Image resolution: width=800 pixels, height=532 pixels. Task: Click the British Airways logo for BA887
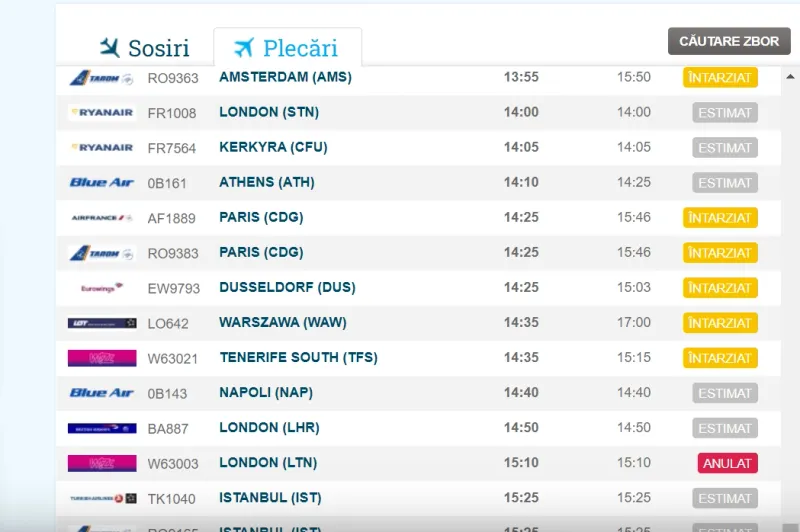point(102,428)
